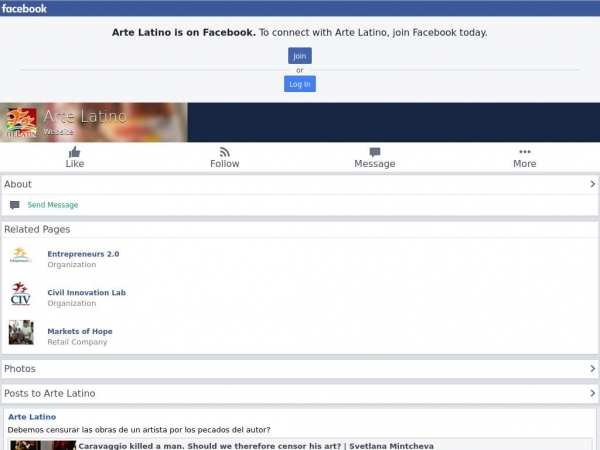Click the Like thumbs-up icon
This screenshot has width=600, height=450.
point(75,152)
